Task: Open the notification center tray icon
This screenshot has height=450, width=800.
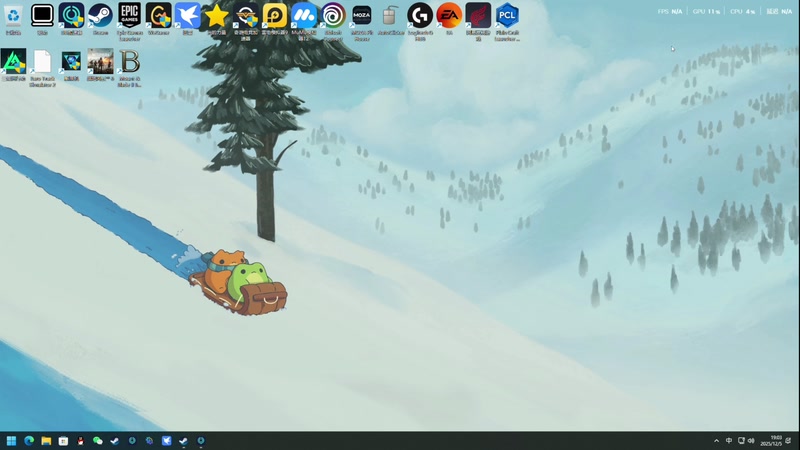Action: 789,441
